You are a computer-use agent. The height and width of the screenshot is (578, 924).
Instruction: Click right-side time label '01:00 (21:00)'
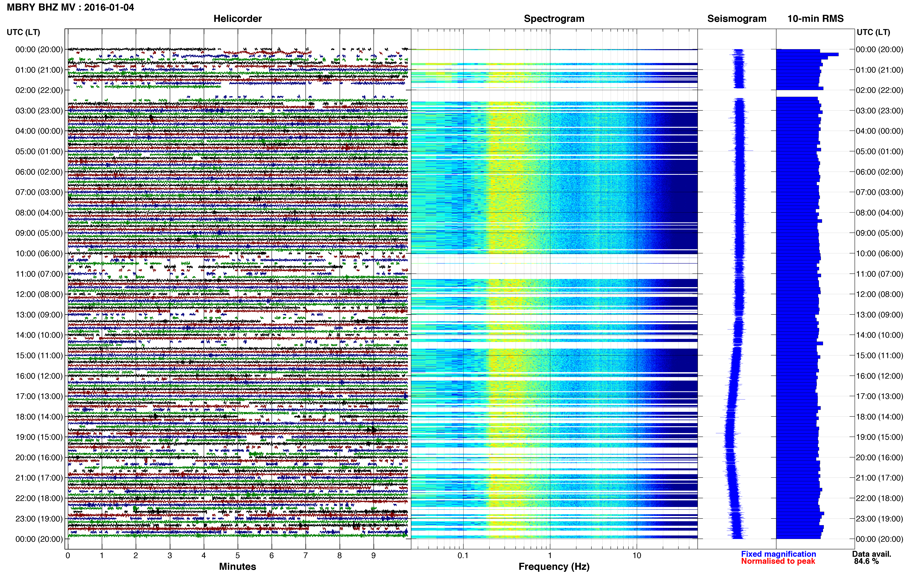click(879, 70)
